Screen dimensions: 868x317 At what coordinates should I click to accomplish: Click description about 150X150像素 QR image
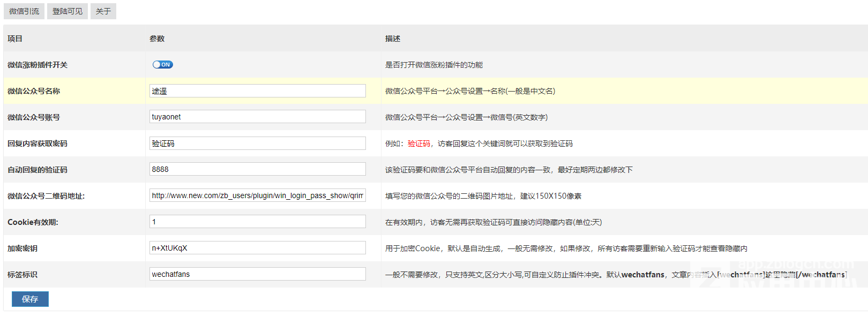coord(483,196)
